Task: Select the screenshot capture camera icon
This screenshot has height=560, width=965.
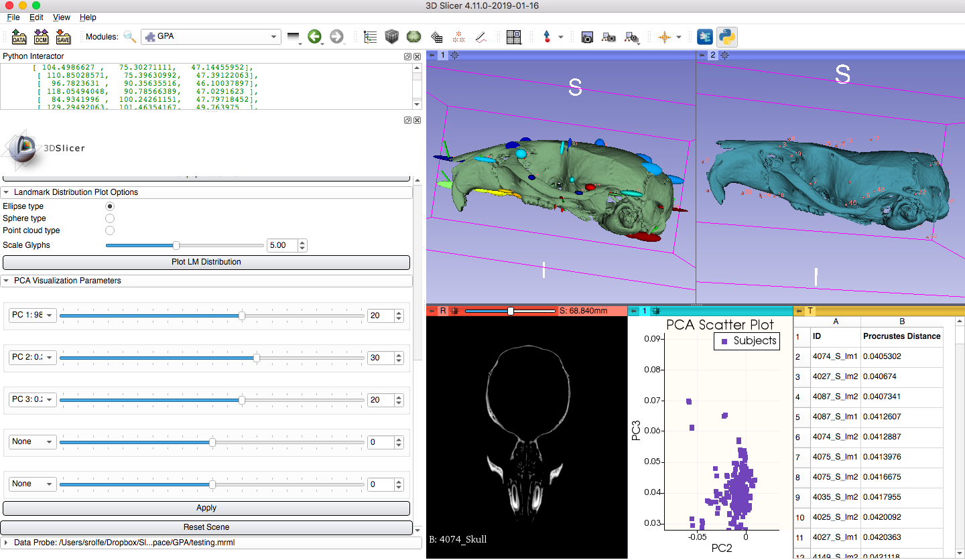Action: tap(587, 37)
